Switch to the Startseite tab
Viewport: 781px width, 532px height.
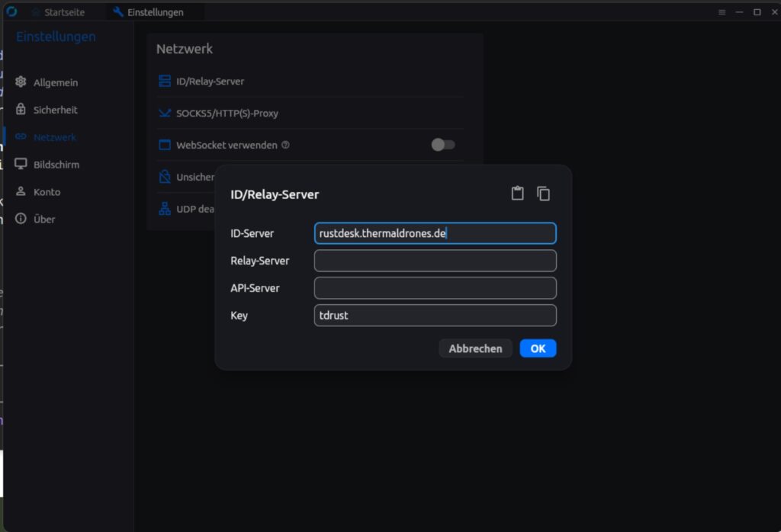tap(58, 12)
